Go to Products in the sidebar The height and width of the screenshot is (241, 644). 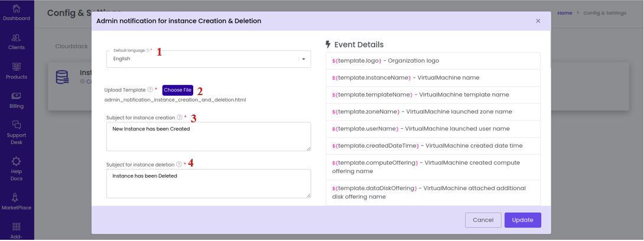click(x=17, y=71)
